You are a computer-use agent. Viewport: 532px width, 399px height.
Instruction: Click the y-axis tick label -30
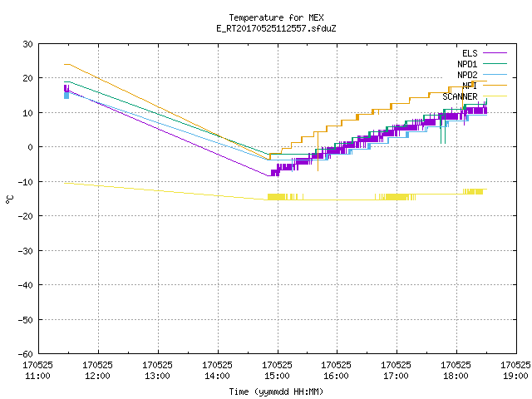pos(26,251)
